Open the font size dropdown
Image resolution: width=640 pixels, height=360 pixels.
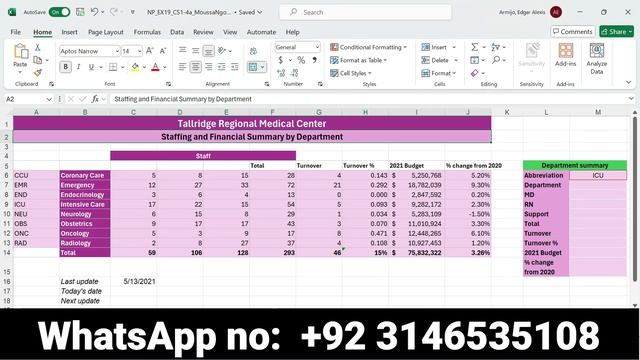point(140,51)
